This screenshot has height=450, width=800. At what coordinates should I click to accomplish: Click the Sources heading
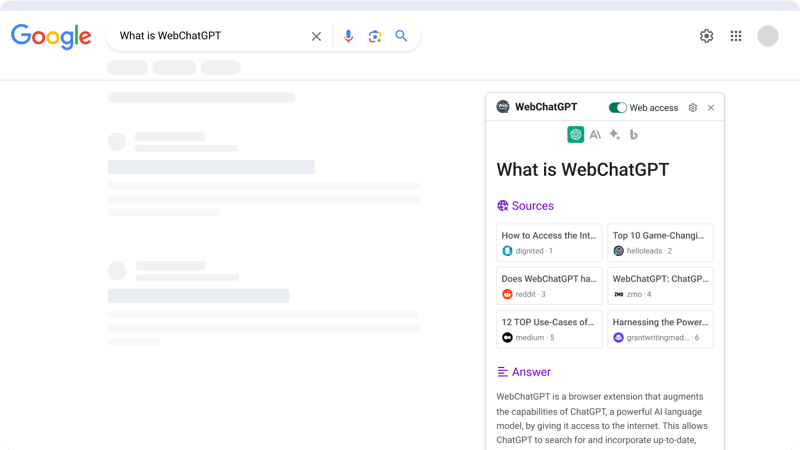coord(533,206)
